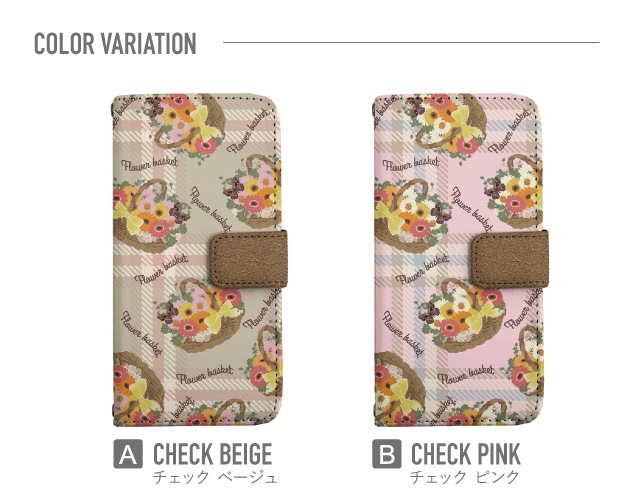Click the top flower basket on beige case
640x500 pixels.
(x=186, y=124)
